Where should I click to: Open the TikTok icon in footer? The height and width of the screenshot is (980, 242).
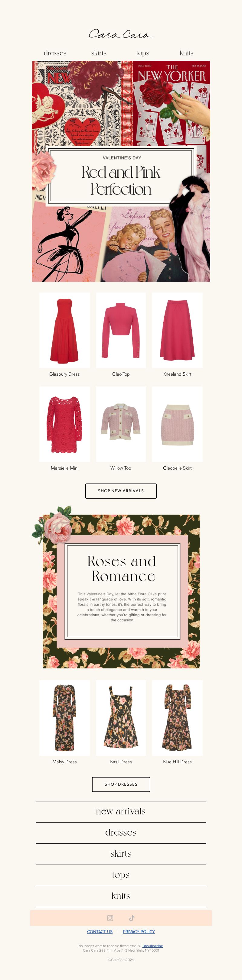tap(132, 918)
